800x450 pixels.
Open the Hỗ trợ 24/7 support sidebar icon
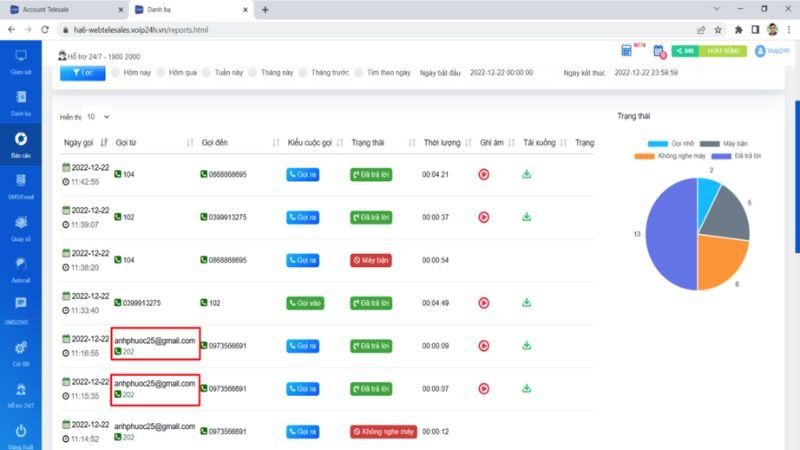[21, 390]
